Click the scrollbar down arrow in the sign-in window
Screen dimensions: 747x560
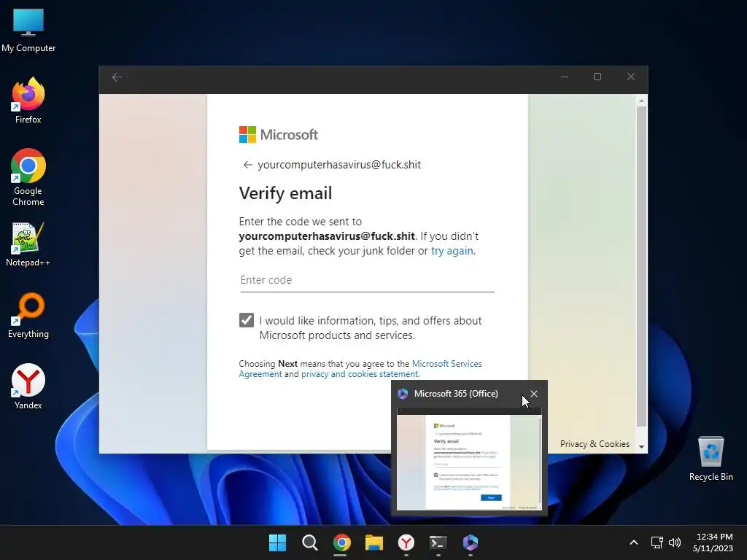coord(641,447)
